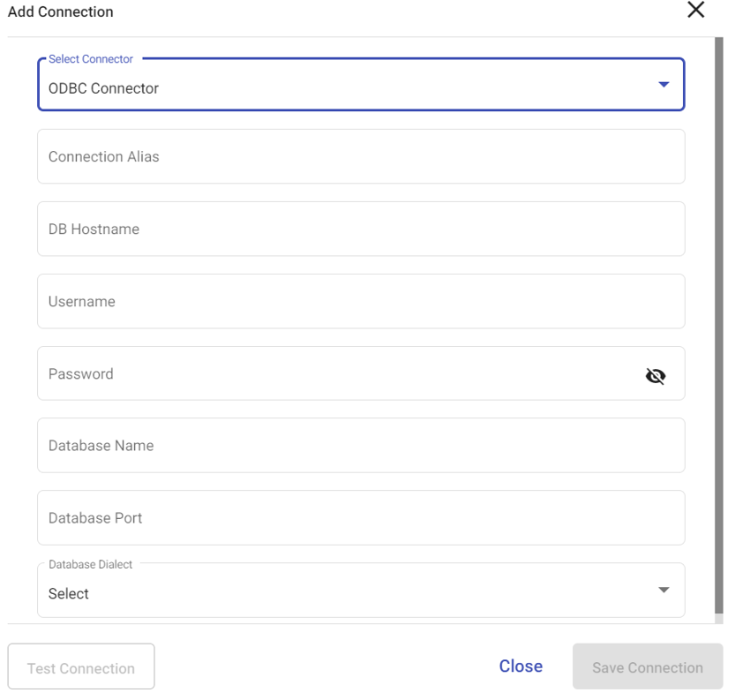This screenshot has width=735, height=700.
Task: Select the Username input box
Action: point(361,302)
